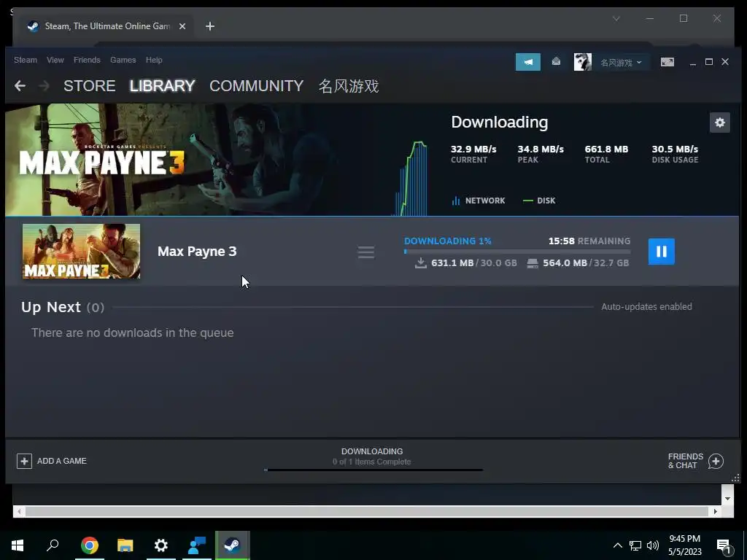This screenshot has width=747, height=560.
Task: Click the 15:58 REMAINING time text
Action: coord(589,241)
